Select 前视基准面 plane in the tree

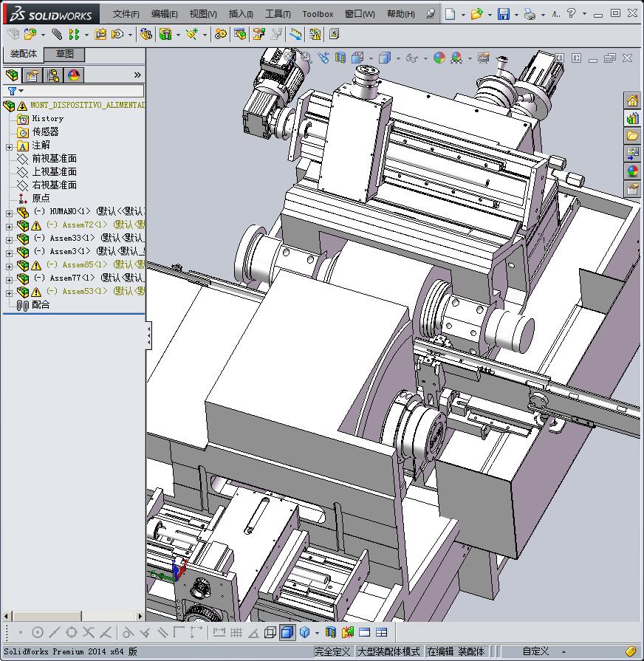click(x=54, y=159)
